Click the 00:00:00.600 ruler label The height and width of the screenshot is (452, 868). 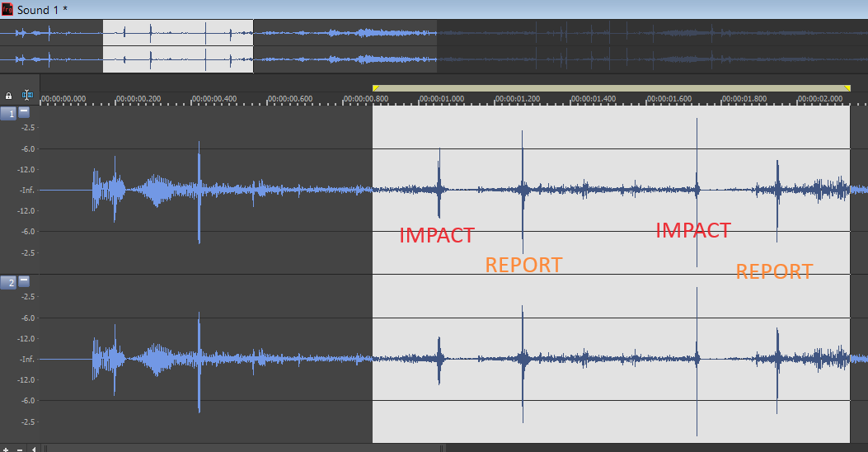pyautogui.click(x=291, y=99)
